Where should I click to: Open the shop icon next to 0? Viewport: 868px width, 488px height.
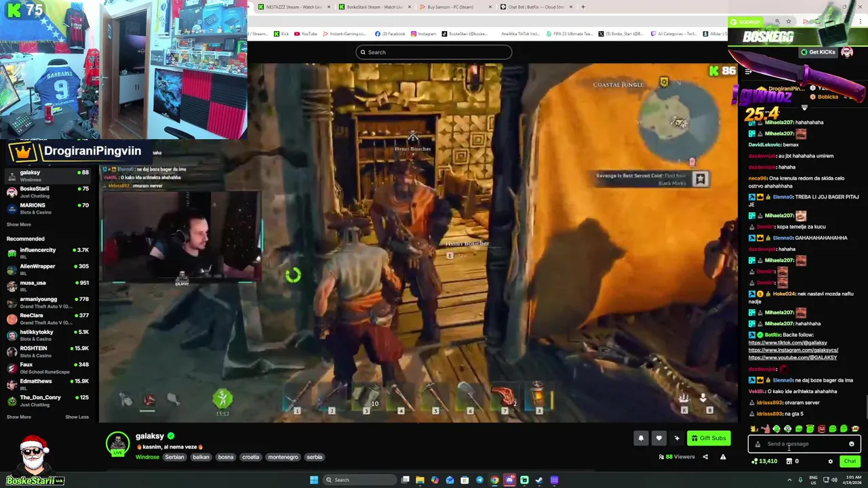point(789,462)
